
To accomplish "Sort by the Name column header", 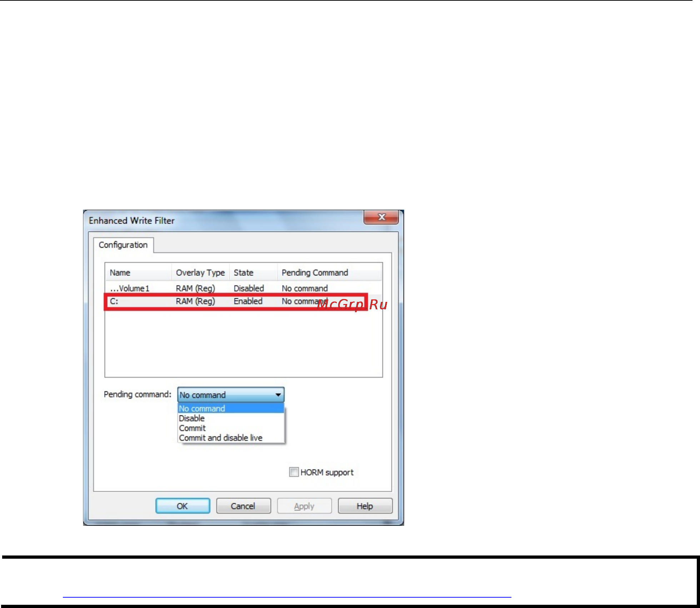I will (138, 273).
